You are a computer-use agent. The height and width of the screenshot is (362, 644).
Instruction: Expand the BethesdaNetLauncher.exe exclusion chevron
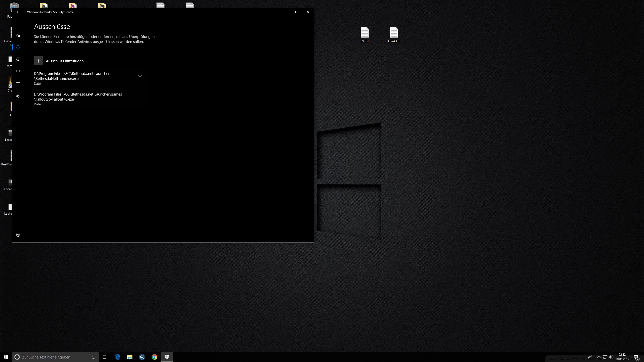click(140, 76)
